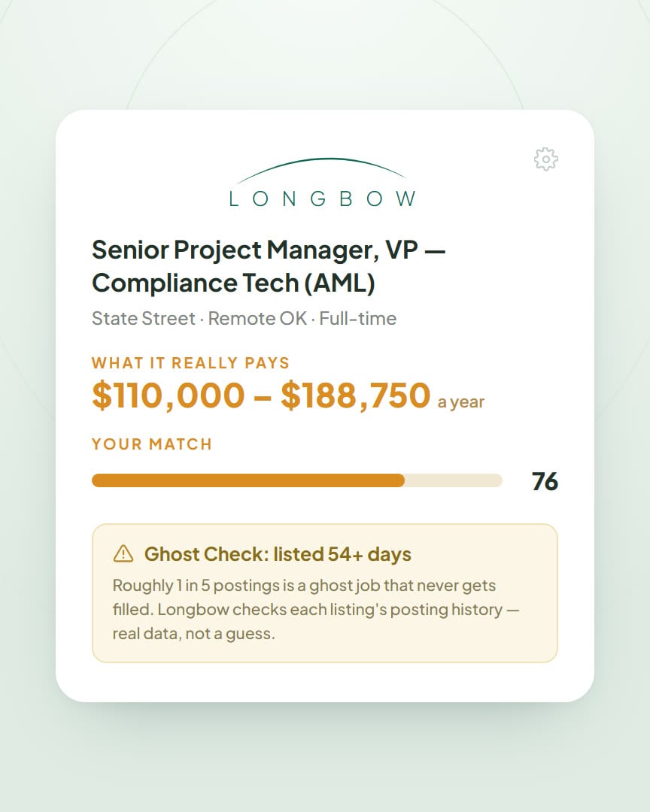Select the Senior Project Manager job title
This screenshot has width=650, height=812.
[x=269, y=266]
